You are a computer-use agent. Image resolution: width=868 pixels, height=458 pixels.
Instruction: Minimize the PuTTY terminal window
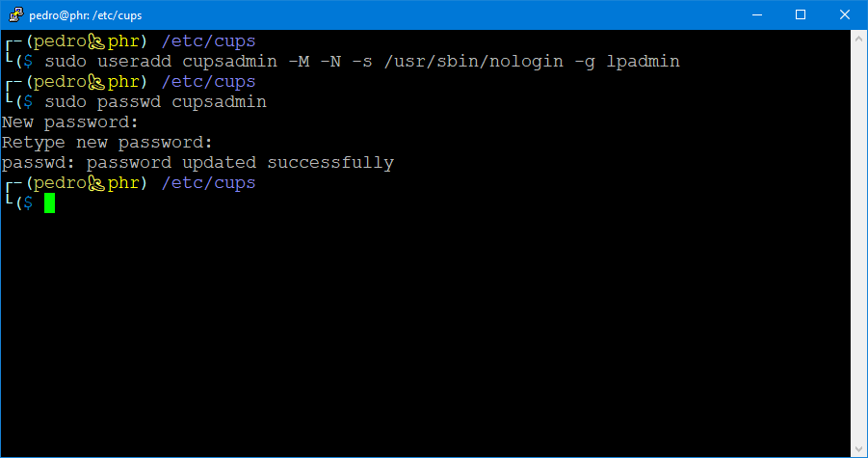[x=756, y=14]
